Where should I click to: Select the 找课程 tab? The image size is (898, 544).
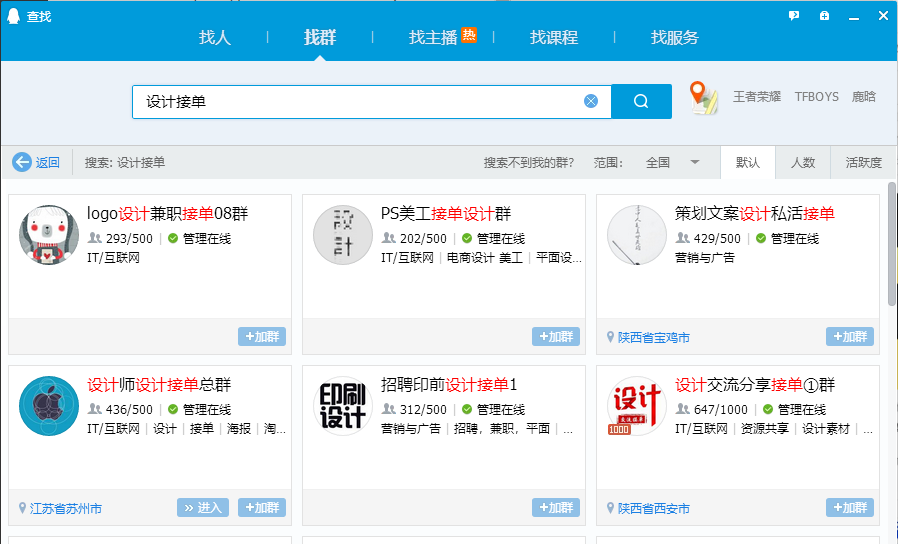[x=554, y=38]
